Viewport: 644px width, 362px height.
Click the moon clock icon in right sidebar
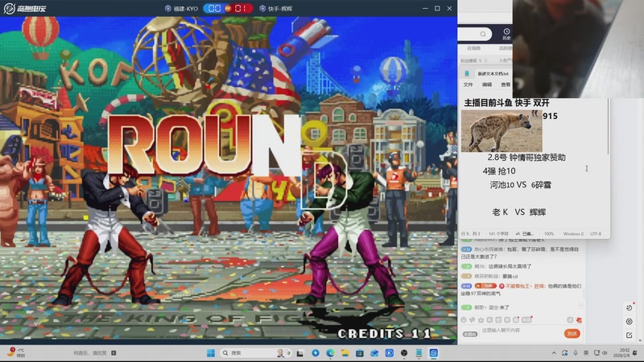(x=630, y=307)
